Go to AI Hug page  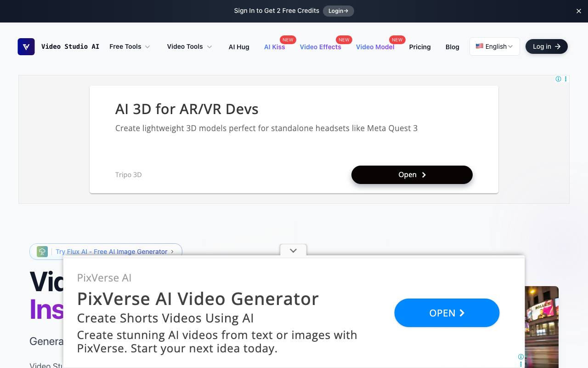239,46
